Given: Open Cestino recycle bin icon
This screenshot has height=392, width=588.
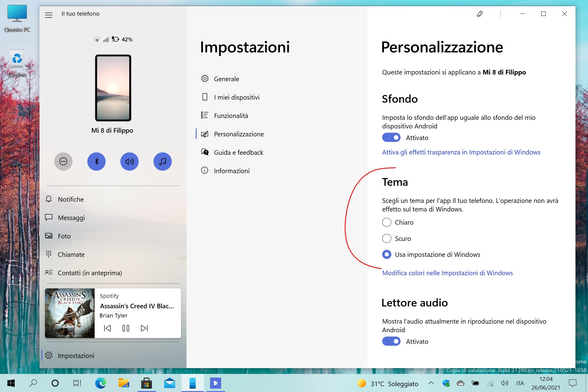Looking at the screenshot, I should pos(17,63).
